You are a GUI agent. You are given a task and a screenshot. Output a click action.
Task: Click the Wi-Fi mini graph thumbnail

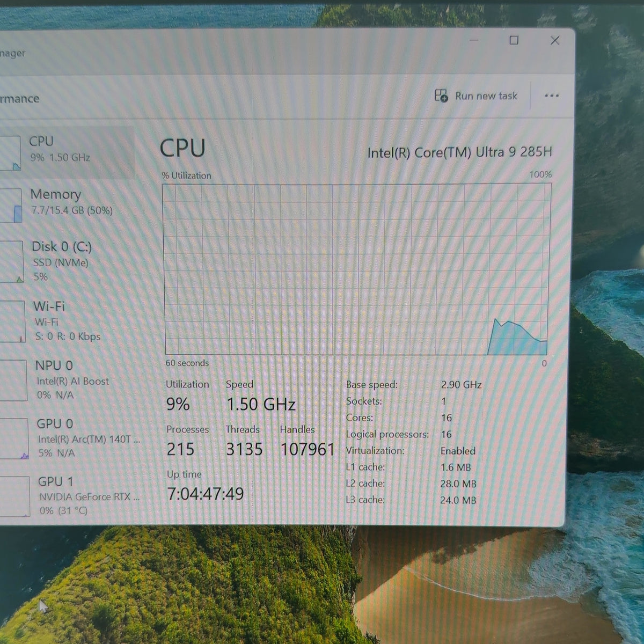[x=13, y=321]
